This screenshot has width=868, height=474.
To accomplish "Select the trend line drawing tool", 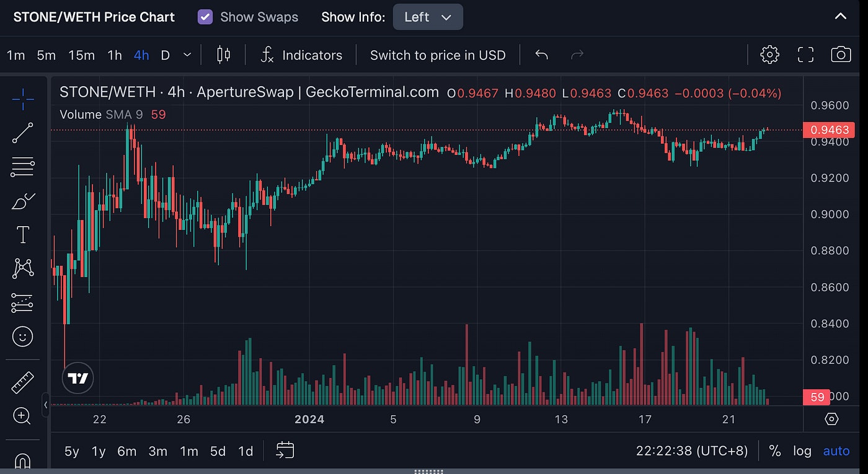I will click(23, 133).
